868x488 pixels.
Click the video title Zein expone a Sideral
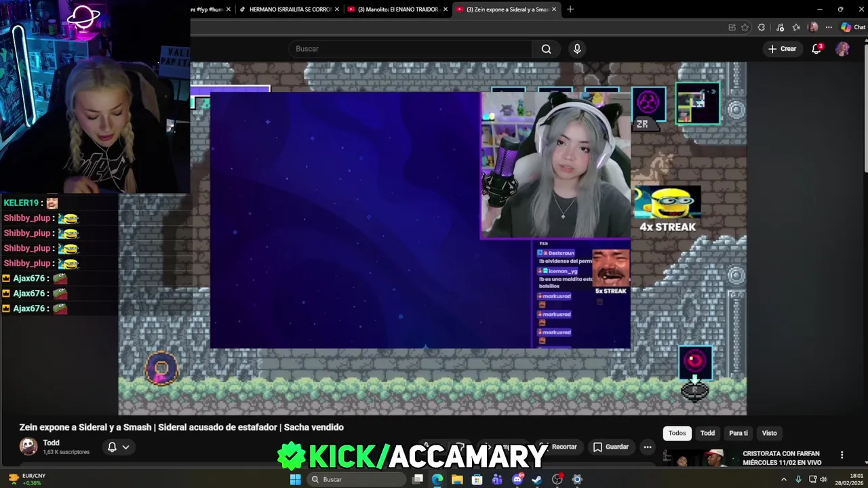coord(181,427)
